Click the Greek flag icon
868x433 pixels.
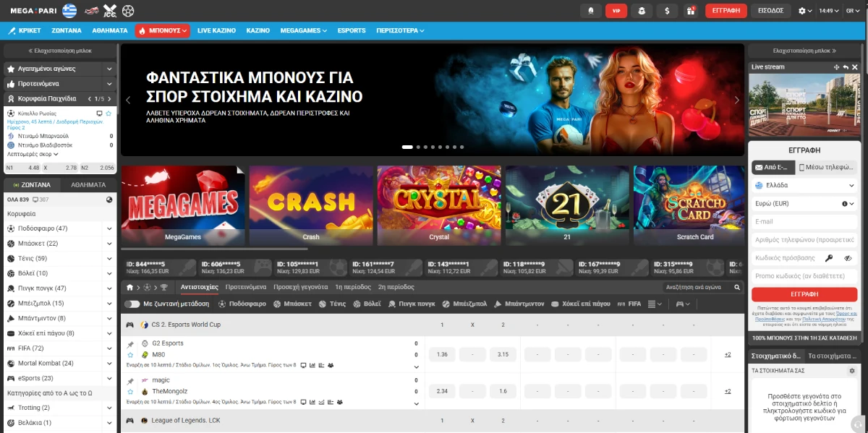coord(69,11)
